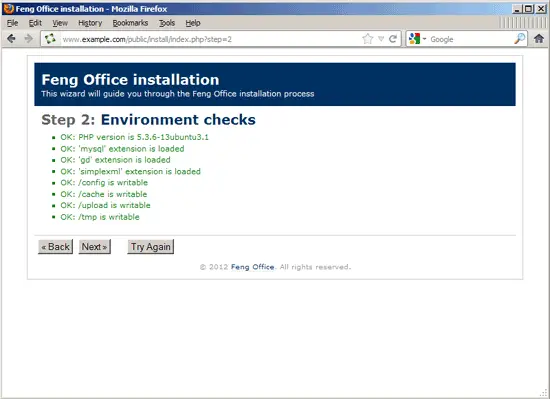The width and height of the screenshot is (550, 399).
Task: Click the browser Back arrow icon
Action: [x=11, y=39]
